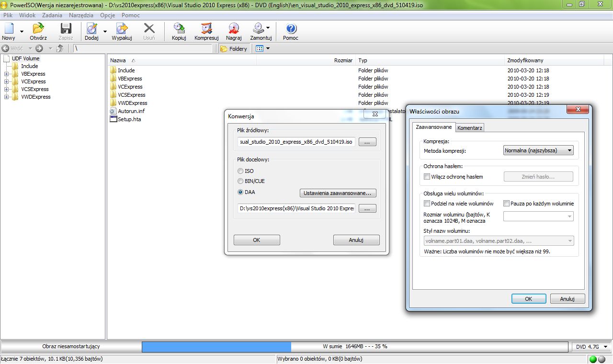Select the UDF Volume root tree node
The width and height of the screenshot is (613, 364).
pyautogui.click(x=26, y=58)
